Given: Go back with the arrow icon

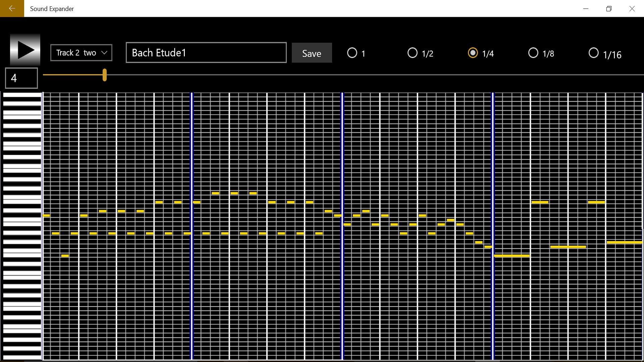Looking at the screenshot, I should tap(12, 8).
